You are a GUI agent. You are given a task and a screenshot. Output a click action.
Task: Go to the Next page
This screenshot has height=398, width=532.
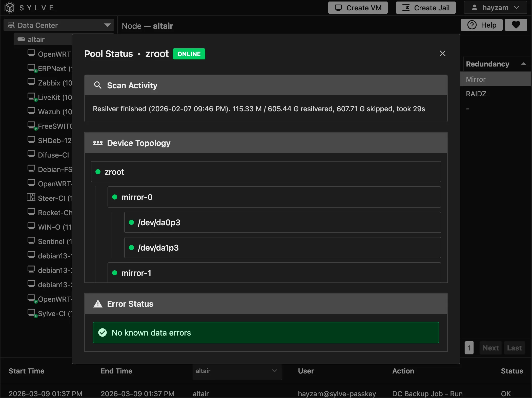490,348
